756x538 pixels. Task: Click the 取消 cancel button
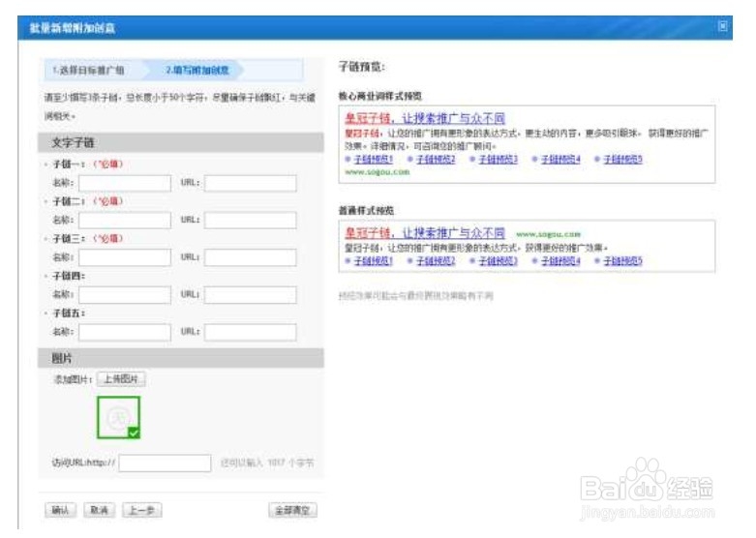100,510
